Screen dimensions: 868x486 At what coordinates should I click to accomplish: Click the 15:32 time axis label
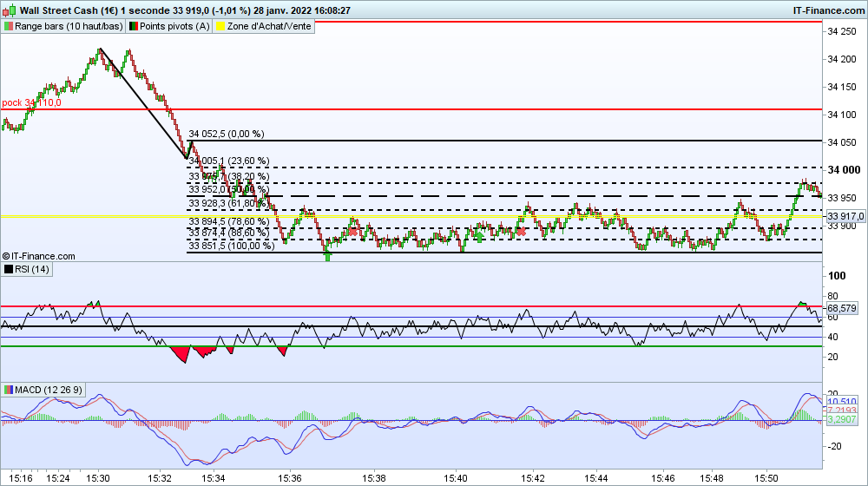click(160, 478)
